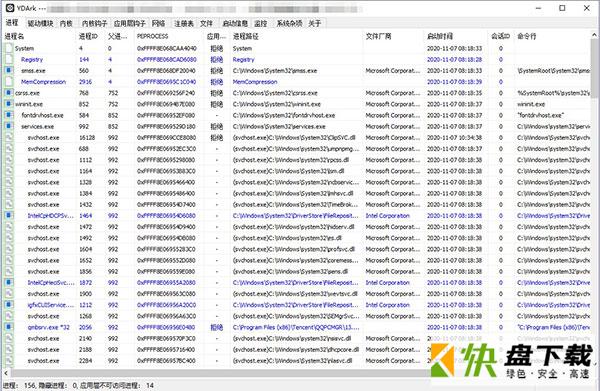This screenshot has width=600, height=391.
Task: Click the wininit.exe process icon
Action: click(x=9, y=104)
